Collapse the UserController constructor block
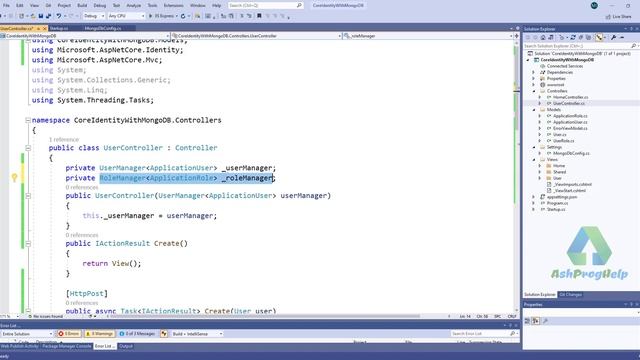640x360 pixels. tap(28, 196)
